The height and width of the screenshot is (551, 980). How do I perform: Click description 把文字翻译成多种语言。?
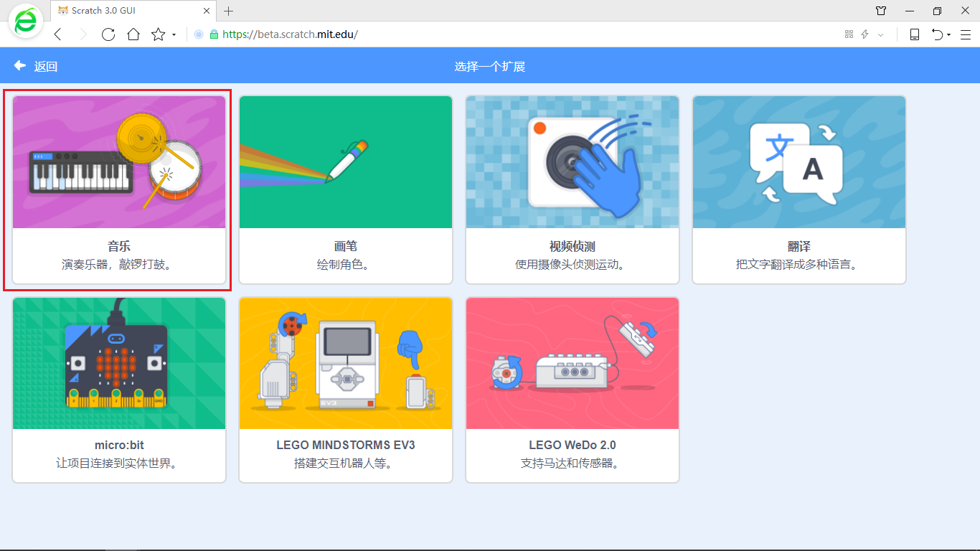tap(799, 265)
